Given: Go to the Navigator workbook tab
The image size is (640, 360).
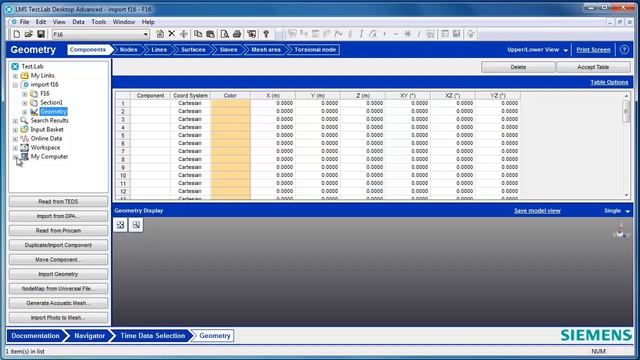Looking at the screenshot, I should pos(89,336).
